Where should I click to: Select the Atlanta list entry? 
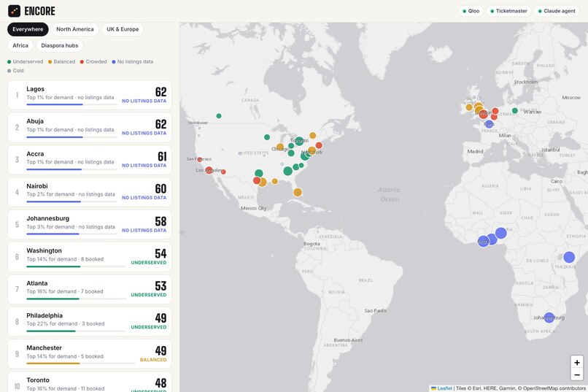(x=90, y=289)
